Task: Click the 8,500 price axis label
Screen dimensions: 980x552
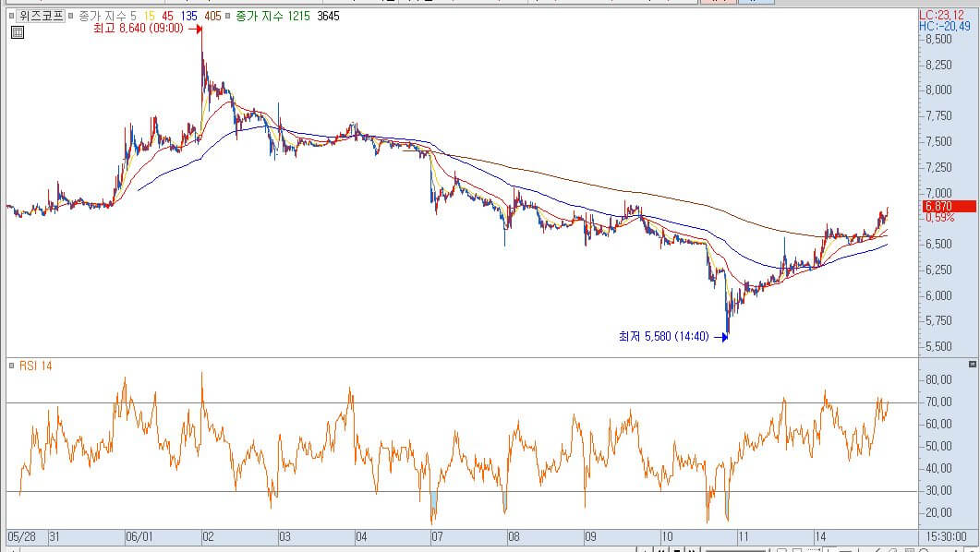Action: point(938,40)
